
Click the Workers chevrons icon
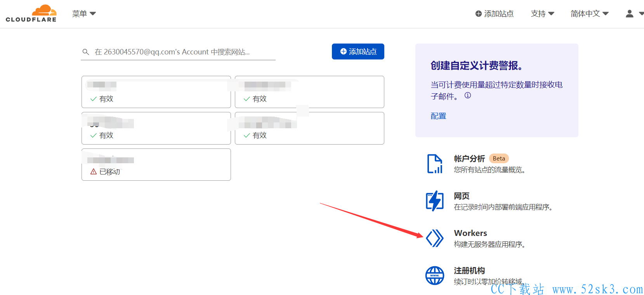point(435,238)
